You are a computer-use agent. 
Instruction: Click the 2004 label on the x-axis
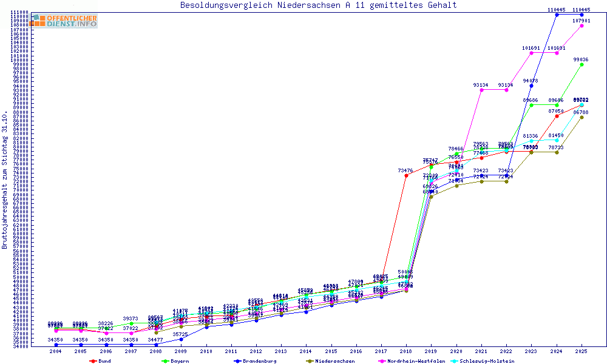coord(56,351)
